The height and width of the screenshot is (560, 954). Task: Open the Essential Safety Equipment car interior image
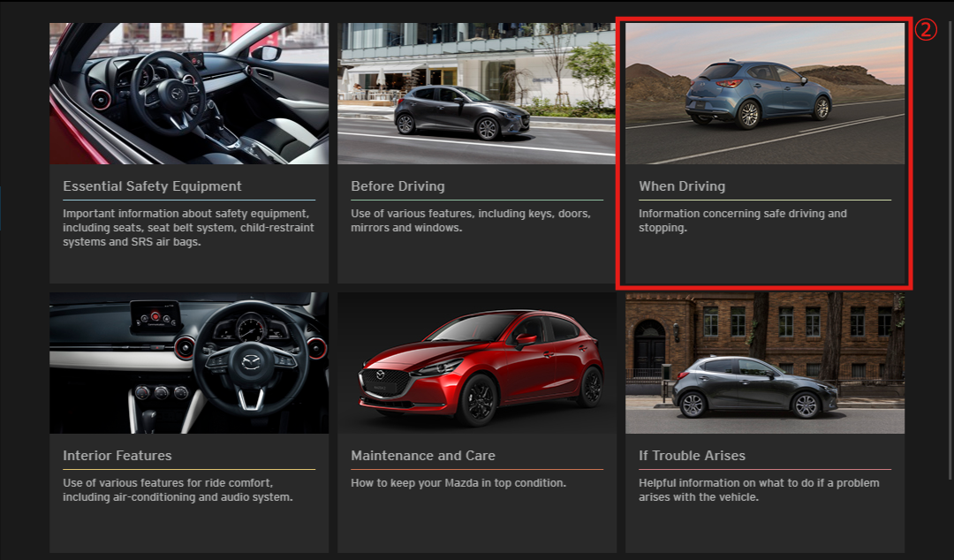pyautogui.click(x=188, y=94)
